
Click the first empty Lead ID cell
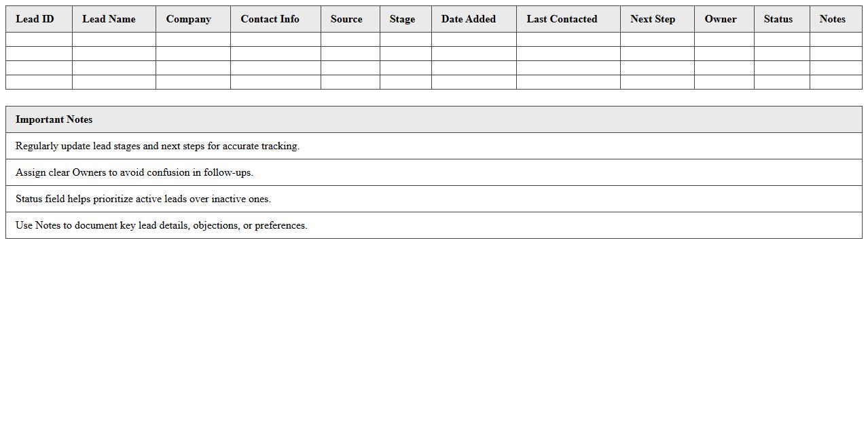point(39,39)
